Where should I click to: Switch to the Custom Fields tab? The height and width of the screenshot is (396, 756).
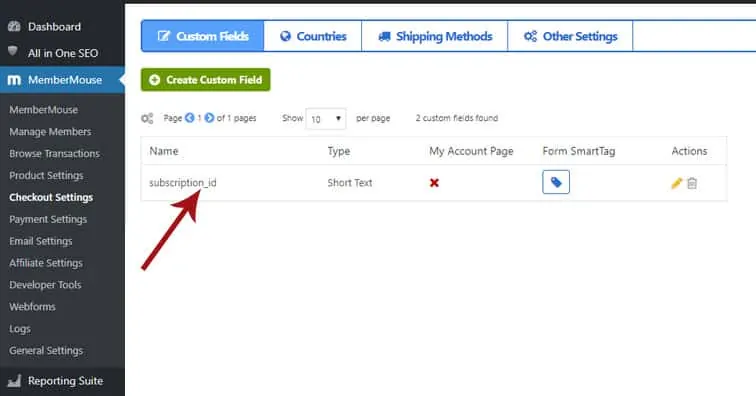coord(203,36)
